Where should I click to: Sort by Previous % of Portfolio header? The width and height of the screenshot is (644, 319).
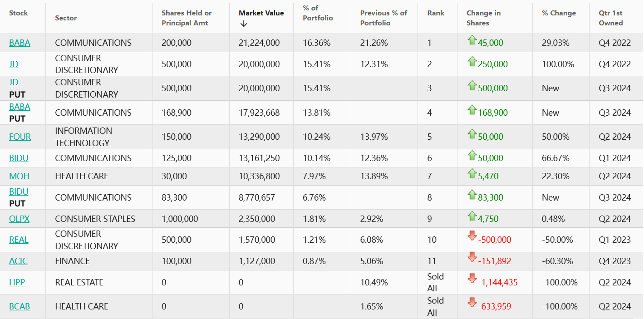pos(383,18)
